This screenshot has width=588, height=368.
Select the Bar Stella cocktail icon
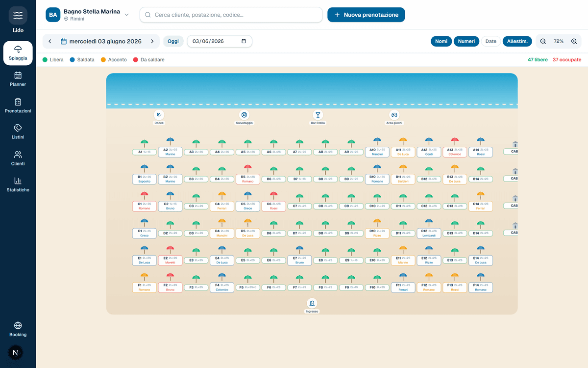(x=318, y=115)
